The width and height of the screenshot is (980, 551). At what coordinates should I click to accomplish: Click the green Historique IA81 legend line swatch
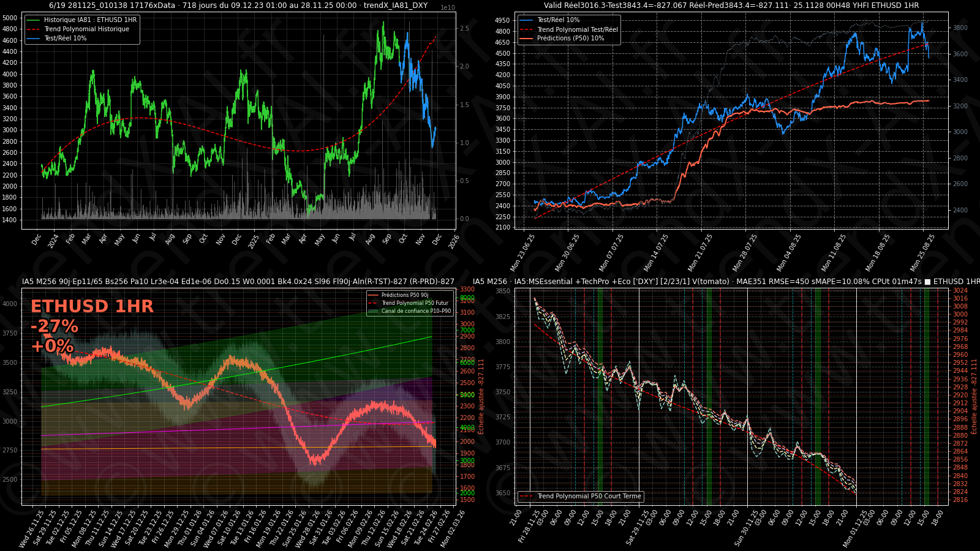33,20
